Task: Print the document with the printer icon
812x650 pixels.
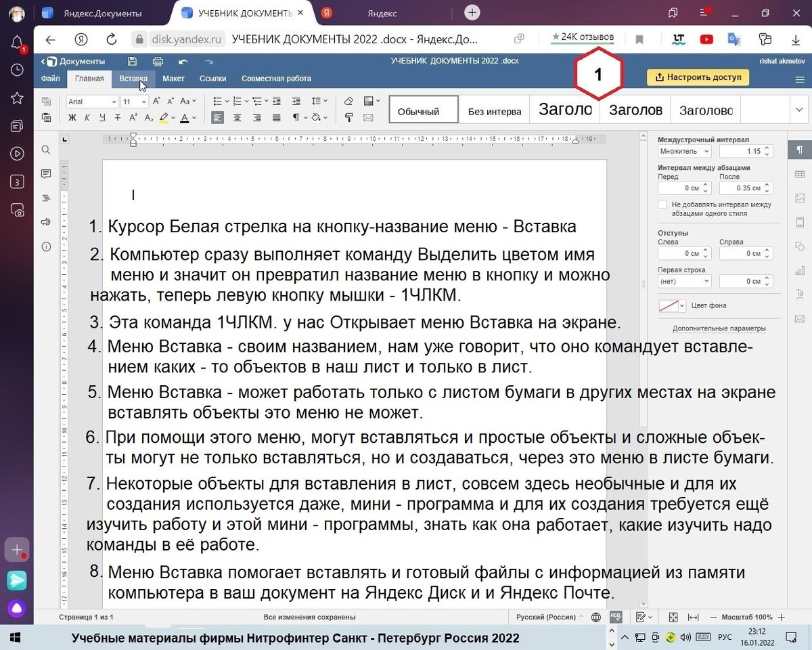Action: click(x=157, y=62)
